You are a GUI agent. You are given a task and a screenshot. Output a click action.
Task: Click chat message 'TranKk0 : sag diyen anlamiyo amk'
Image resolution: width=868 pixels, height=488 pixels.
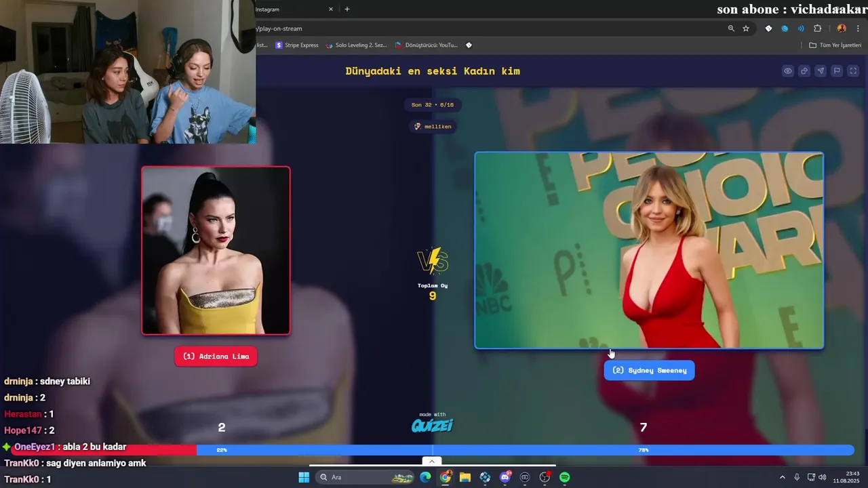tap(75, 463)
